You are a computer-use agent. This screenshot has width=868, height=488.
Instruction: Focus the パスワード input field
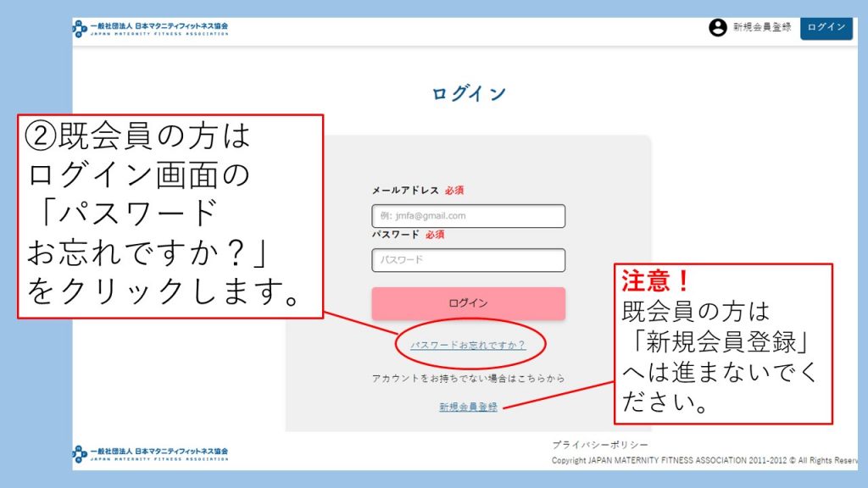468,260
